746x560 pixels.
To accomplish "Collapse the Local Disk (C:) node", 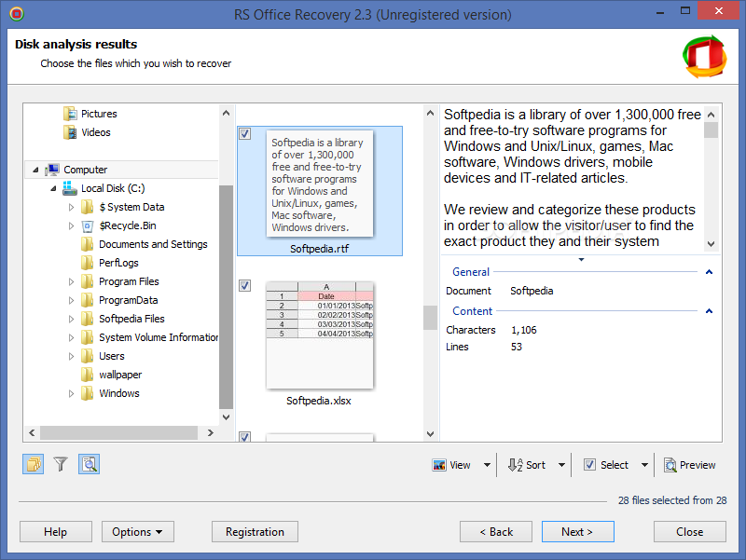I will pos(53,188).
